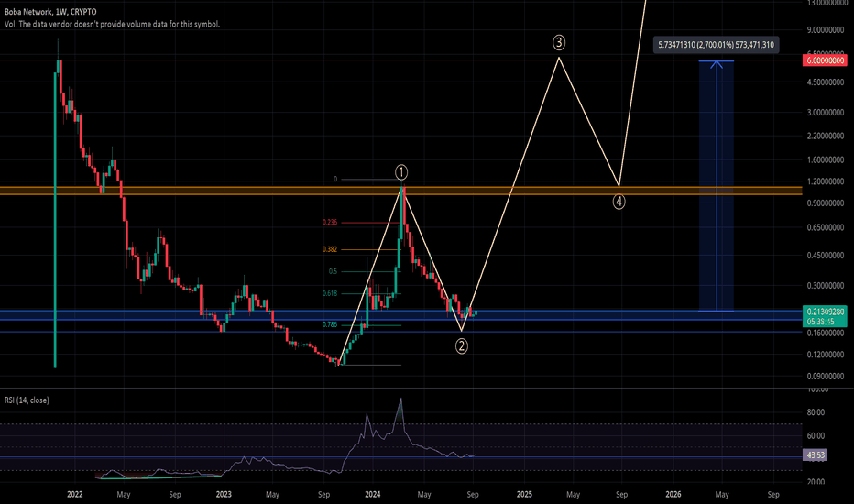
Task: Click the 2024 time axis label
Action: (373, 494)
